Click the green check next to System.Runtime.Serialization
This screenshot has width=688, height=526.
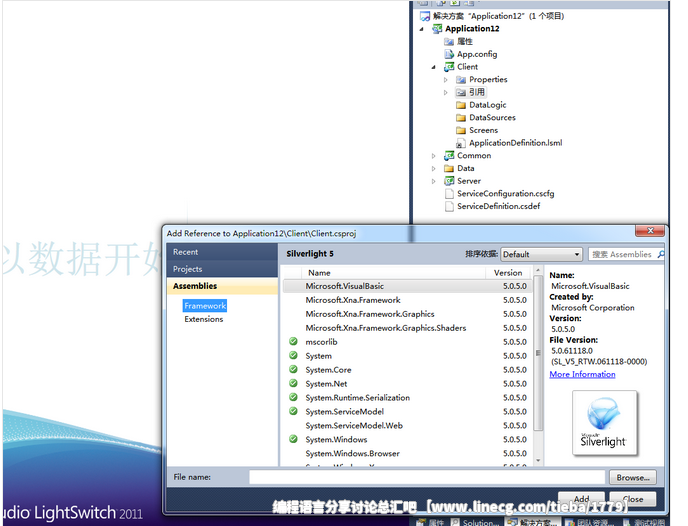coord(294,397)
